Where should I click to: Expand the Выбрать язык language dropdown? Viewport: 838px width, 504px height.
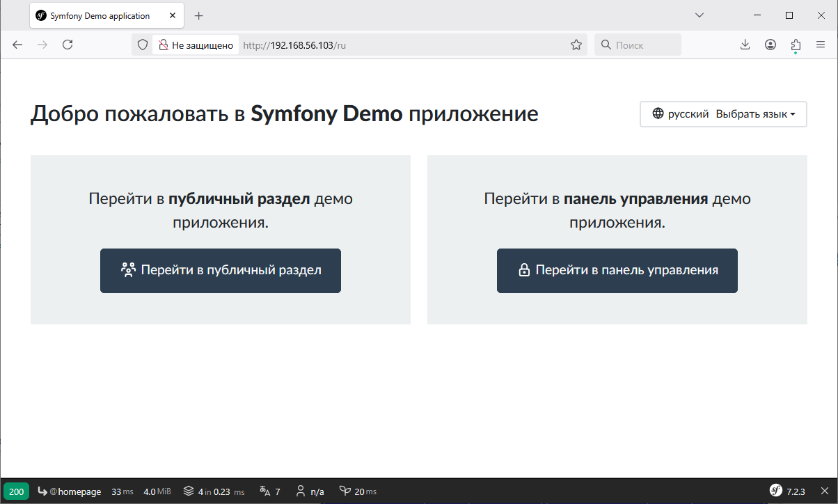(723, 114)
